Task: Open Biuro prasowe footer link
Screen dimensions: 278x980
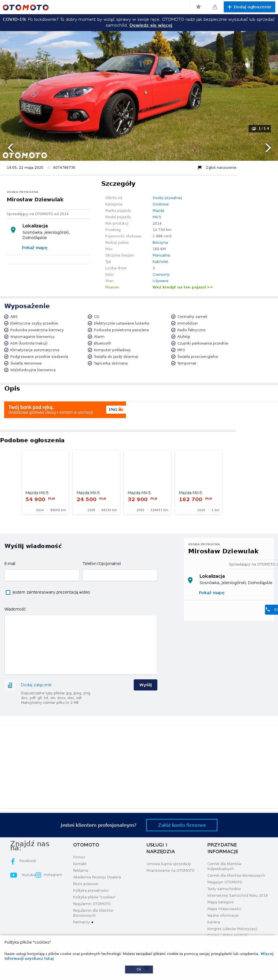Action: click(x=85, y=884)
